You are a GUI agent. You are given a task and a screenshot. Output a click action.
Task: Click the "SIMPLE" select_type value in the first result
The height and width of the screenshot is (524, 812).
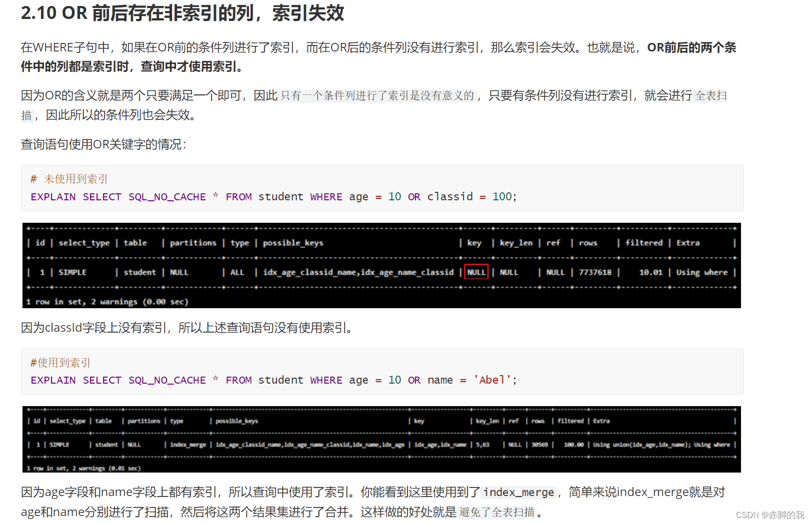tap(72, 272)
